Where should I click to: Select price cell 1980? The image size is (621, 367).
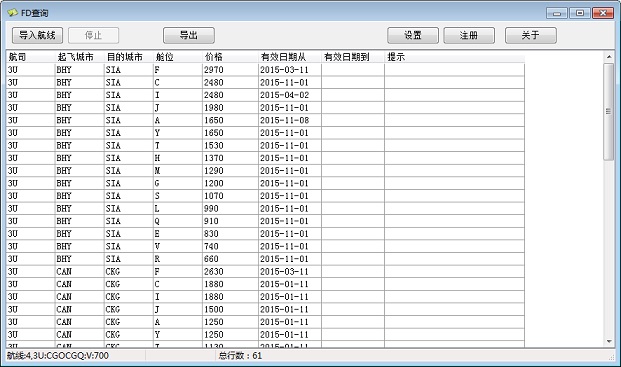pyautogui.click(x=230, y=108)
